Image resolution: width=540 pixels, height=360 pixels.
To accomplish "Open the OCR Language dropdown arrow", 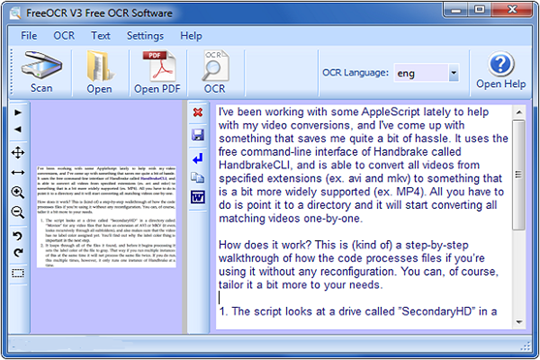I will click(x=454, y=73).
